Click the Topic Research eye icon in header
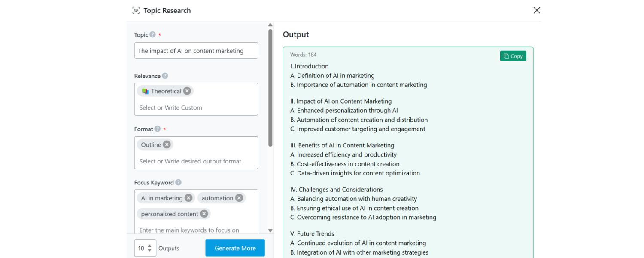The height and width of the screenshot is (258, 644). coord(136,10)
